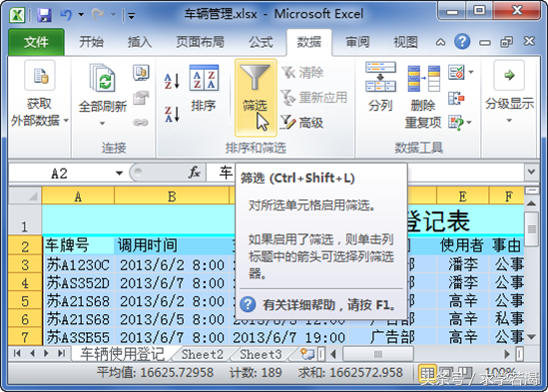The width and height of the screenshot is (548, 392).
Task: Switch to Sheet3 tab
Action: pyautogui.click(x=261, y=354)
